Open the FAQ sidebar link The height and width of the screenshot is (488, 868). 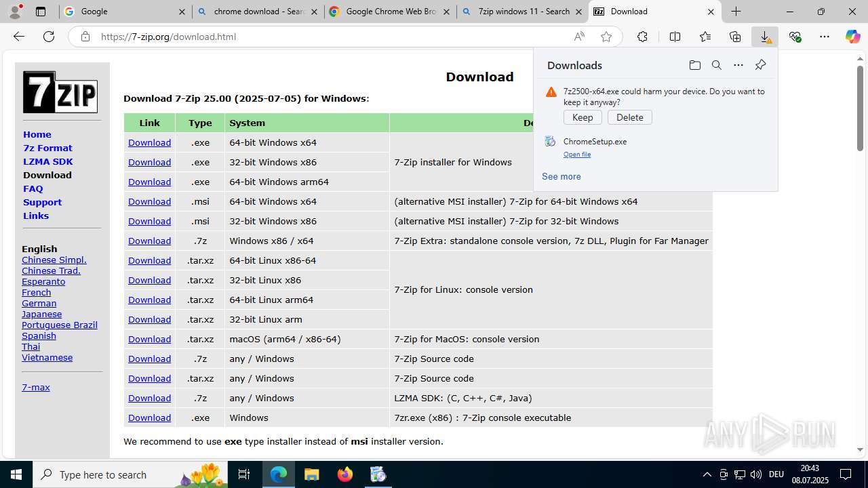point(33,188)
